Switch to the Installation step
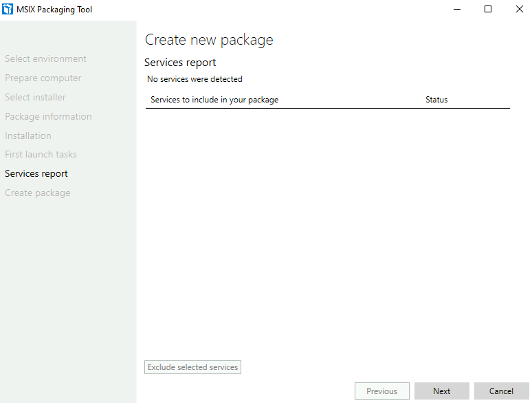This screenshot has height=403, width=532. pyautogui.click(x=28, y=135)
